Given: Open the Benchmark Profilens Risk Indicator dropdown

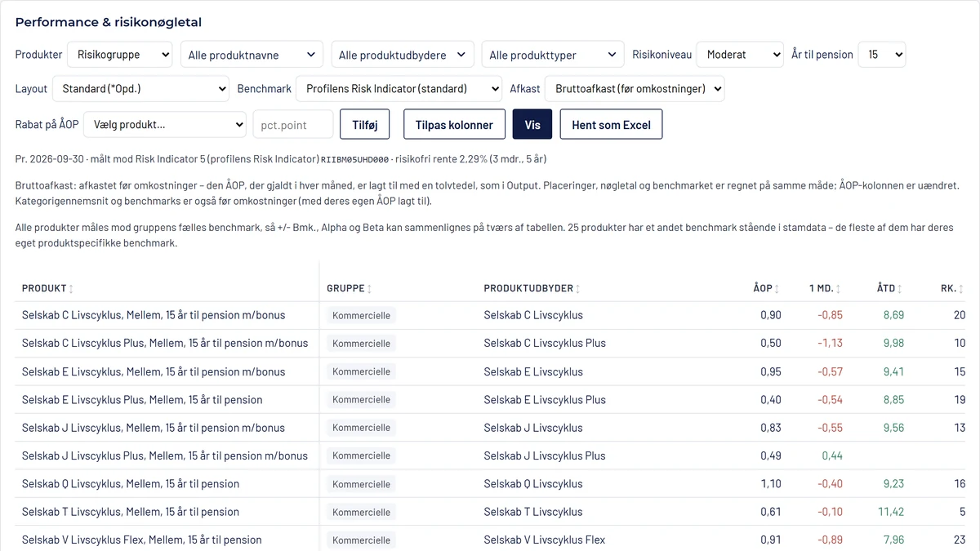Looking at the screenshot, I should coord(399,89).
